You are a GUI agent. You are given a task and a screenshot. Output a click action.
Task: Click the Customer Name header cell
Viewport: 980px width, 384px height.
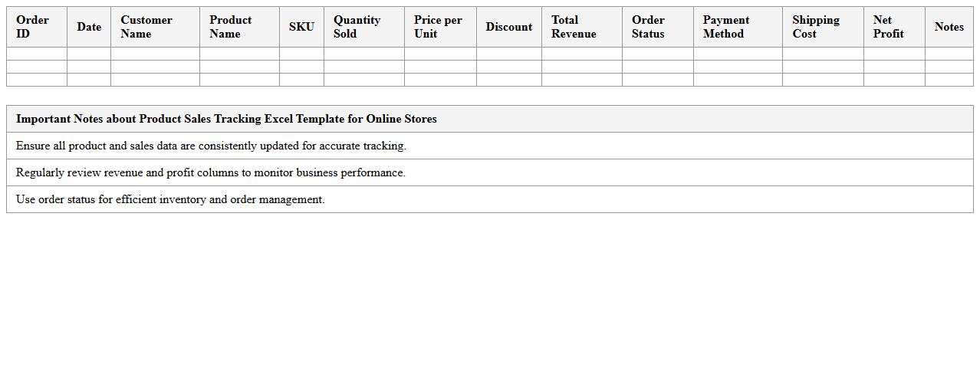[x=155, y=27]
